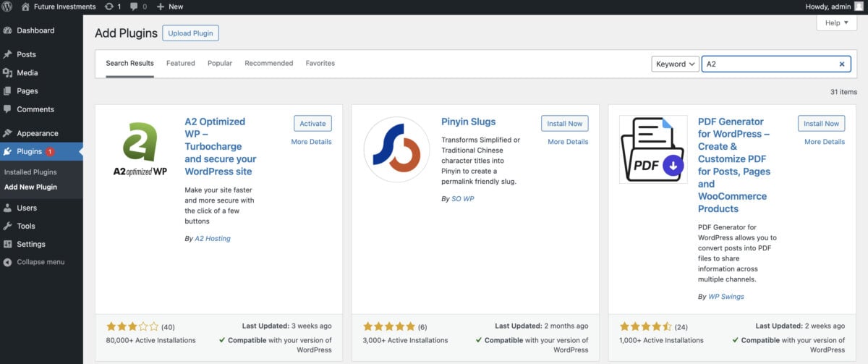Open the Settings sidebar icon

click(8, 244)
